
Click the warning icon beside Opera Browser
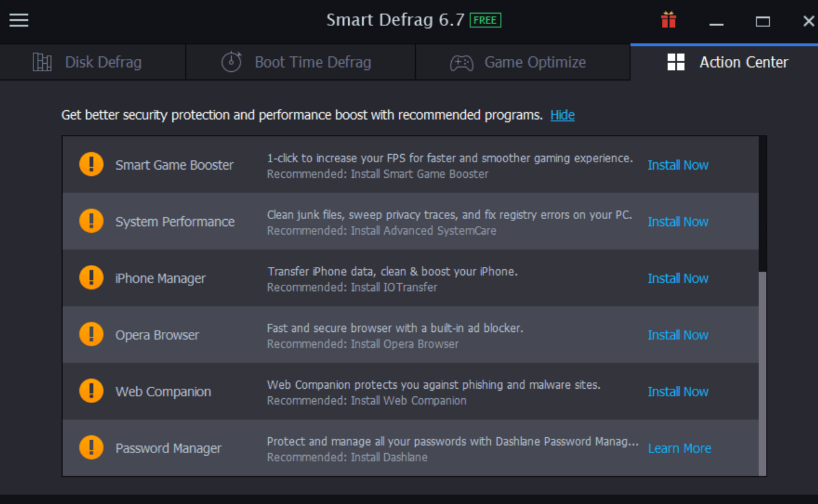tap(91, 334)
